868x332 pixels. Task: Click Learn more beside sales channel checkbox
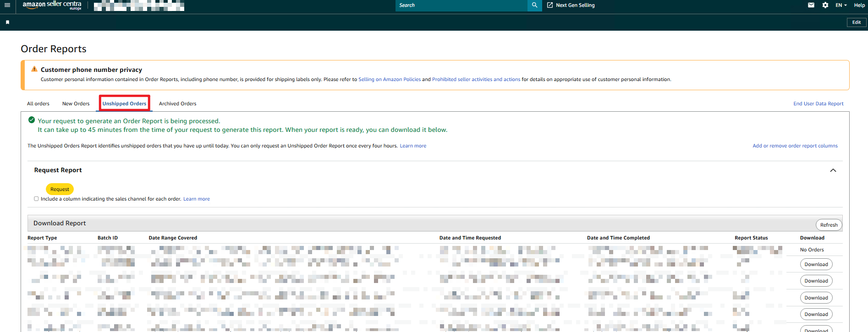click(x=196, y=199)
